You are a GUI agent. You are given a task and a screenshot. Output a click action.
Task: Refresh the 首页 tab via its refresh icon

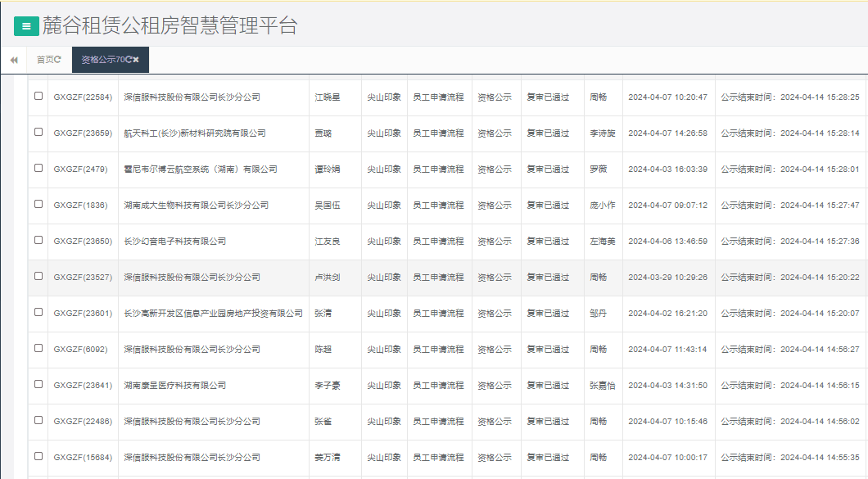(x=57, y=59)
